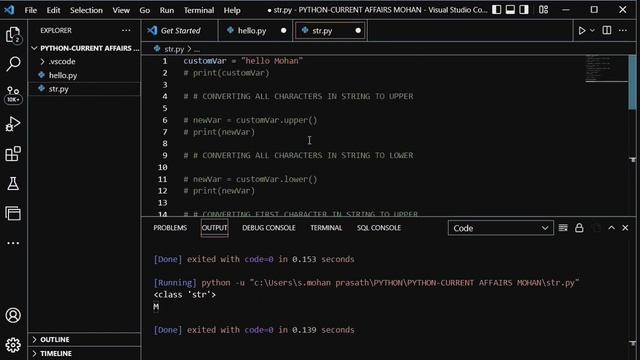
Task: Open the Go menu
Action: tap(144, 10)
